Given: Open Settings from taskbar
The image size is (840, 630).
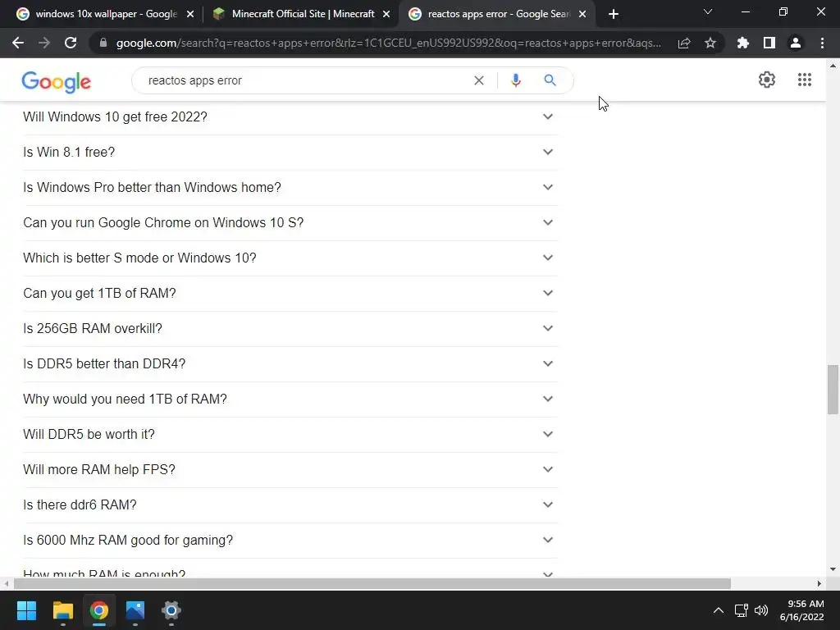Looking at the screenshot, I should [171, 610].
